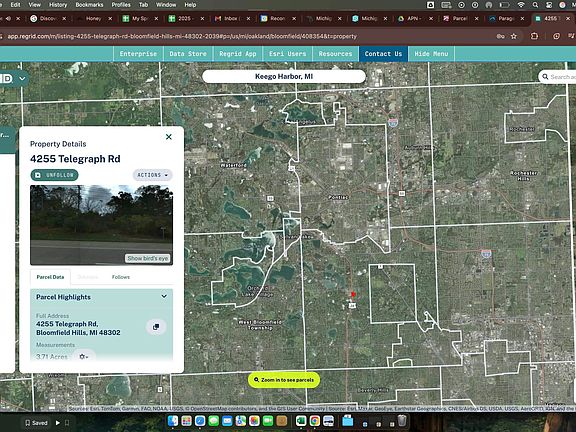Copy the full address to clipboard
The image size is (576, 432).
[x=156, y=327]
